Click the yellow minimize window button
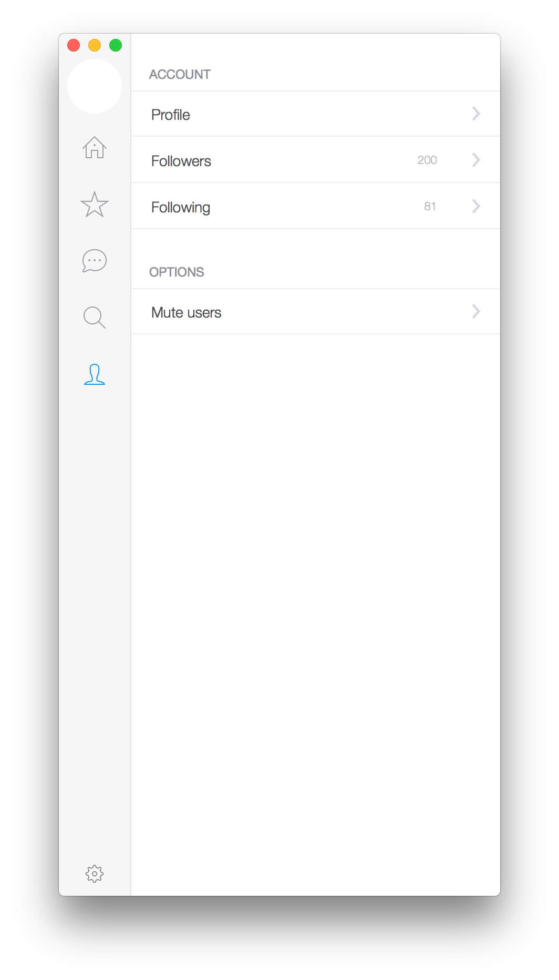559x980 pixels. pyautogui.click(x=95, y=45)
